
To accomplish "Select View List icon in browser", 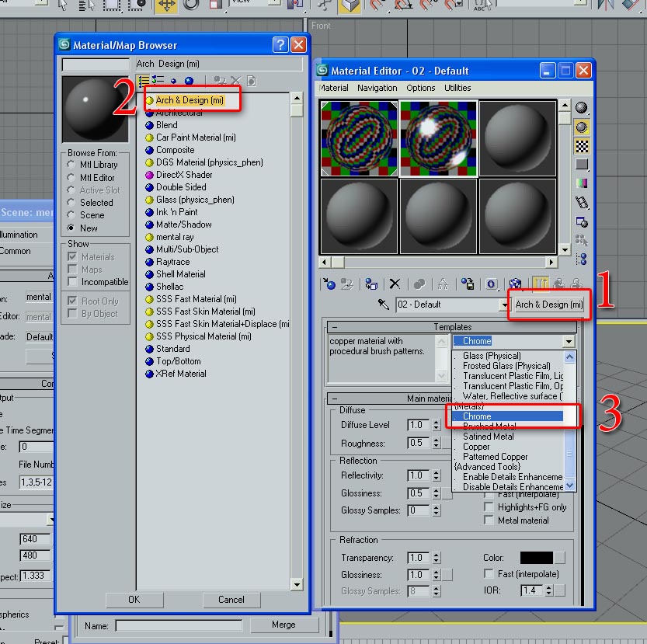I will tap(144, 81).
